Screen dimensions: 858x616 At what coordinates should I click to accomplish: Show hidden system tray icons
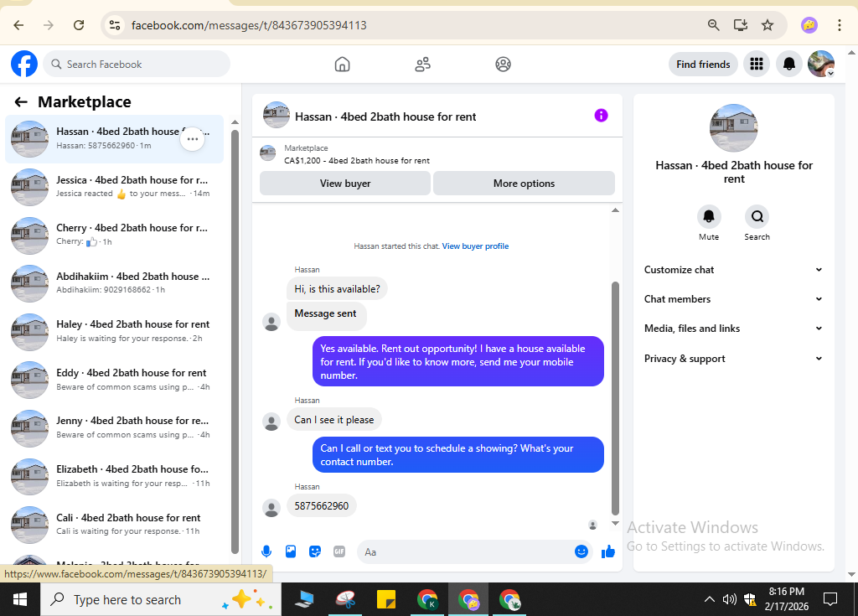click(709, 599)
